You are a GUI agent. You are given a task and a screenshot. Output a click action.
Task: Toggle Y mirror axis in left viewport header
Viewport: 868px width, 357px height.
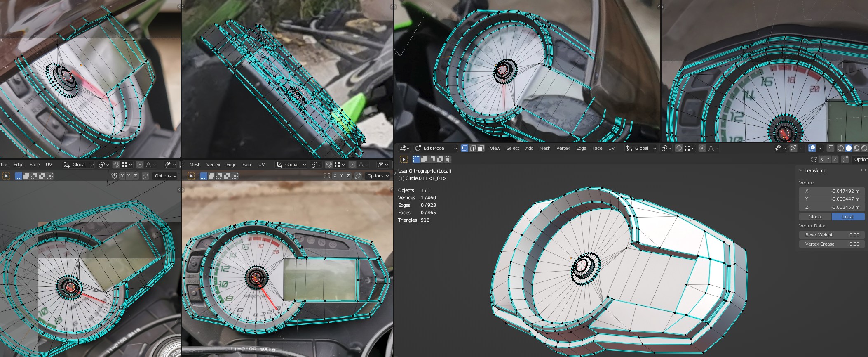(x=129, y=176)
